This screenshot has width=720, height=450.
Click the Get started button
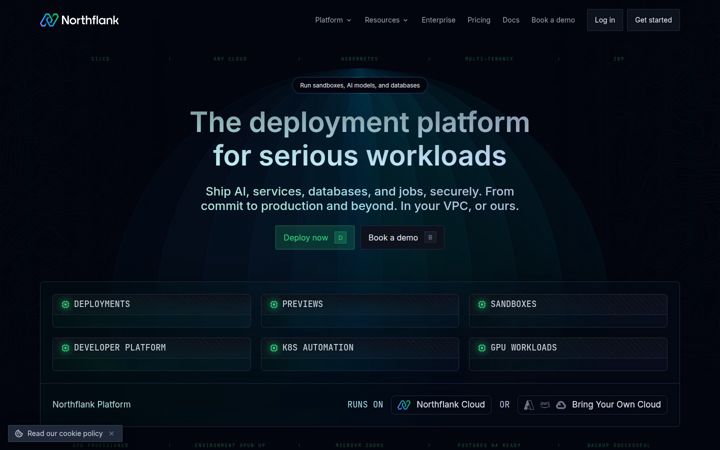coord(653,20)
